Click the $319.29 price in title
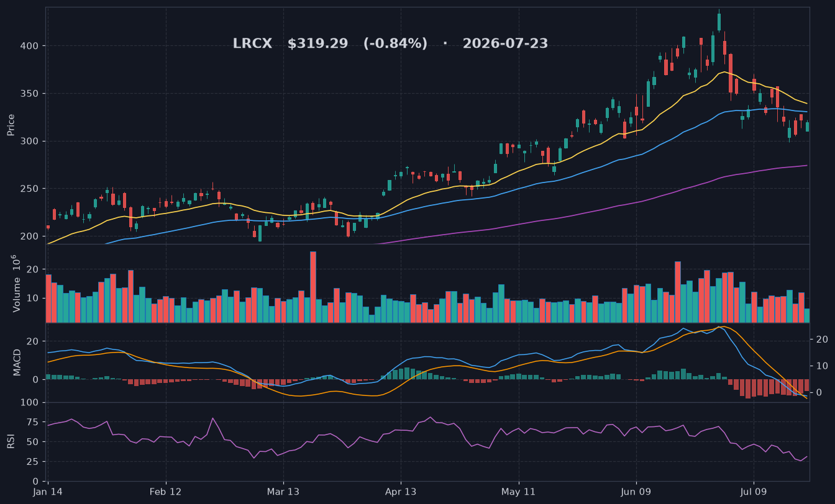This screenshot has height=504, width=835. [x=317, y=44]
